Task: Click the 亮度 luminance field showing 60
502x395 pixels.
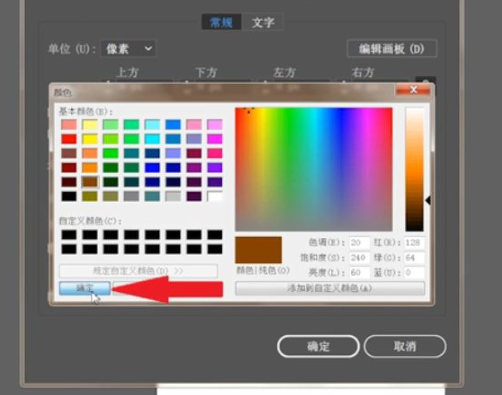Action: click(x=360, y=273)
